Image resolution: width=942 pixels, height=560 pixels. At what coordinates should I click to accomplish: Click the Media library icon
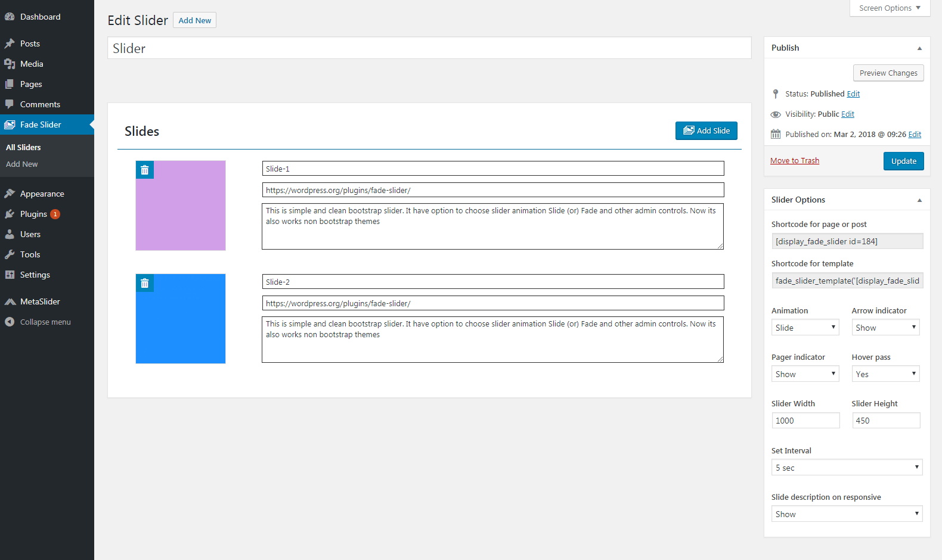pos(10,64)
